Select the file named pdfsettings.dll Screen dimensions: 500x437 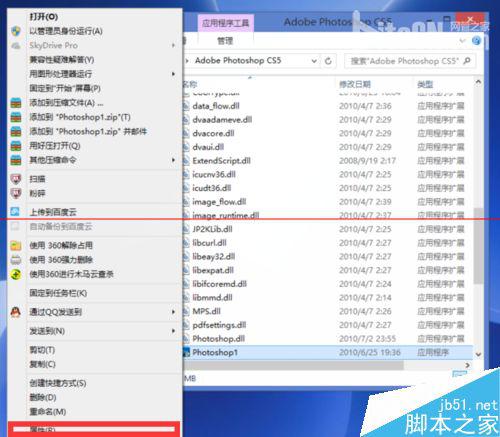219,325
